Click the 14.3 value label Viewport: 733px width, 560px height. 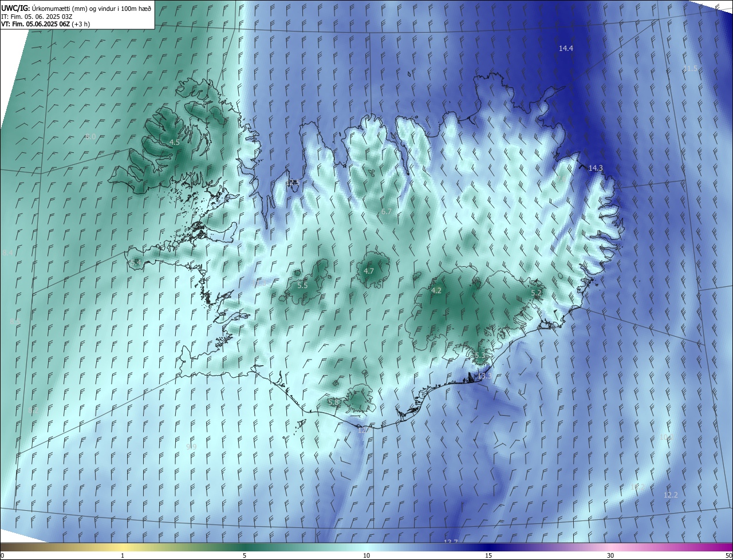tap(596, 168)
